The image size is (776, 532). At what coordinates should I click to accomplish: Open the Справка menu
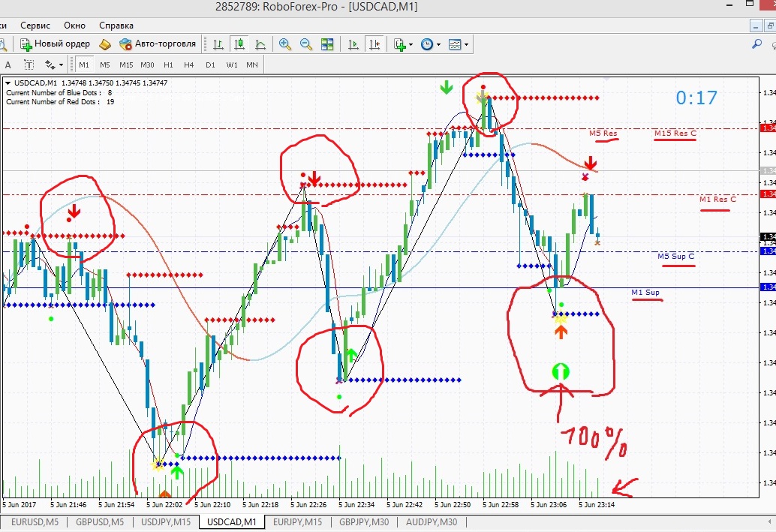[116, 26]
